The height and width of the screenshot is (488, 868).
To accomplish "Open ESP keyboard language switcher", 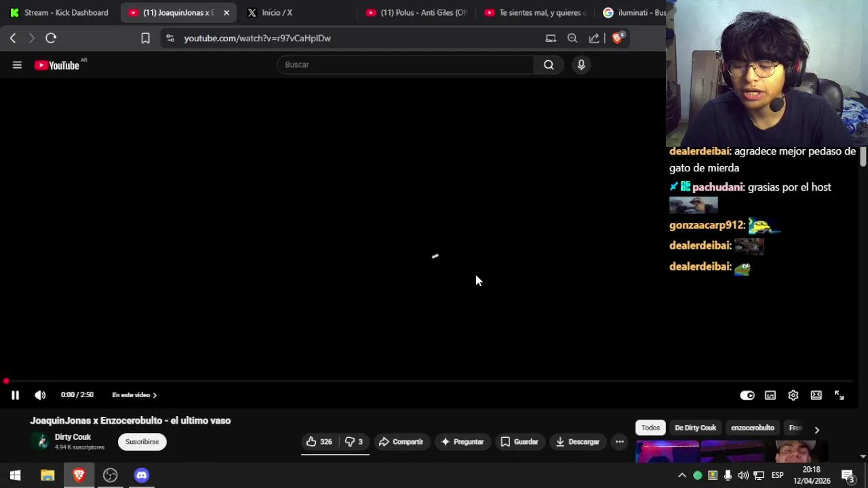I will [778, 475].
